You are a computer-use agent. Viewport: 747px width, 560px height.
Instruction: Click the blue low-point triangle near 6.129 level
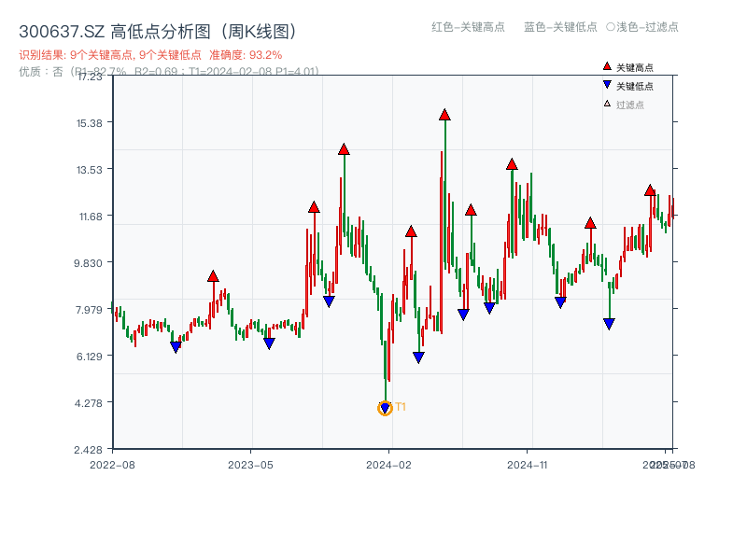coord(418,355)
